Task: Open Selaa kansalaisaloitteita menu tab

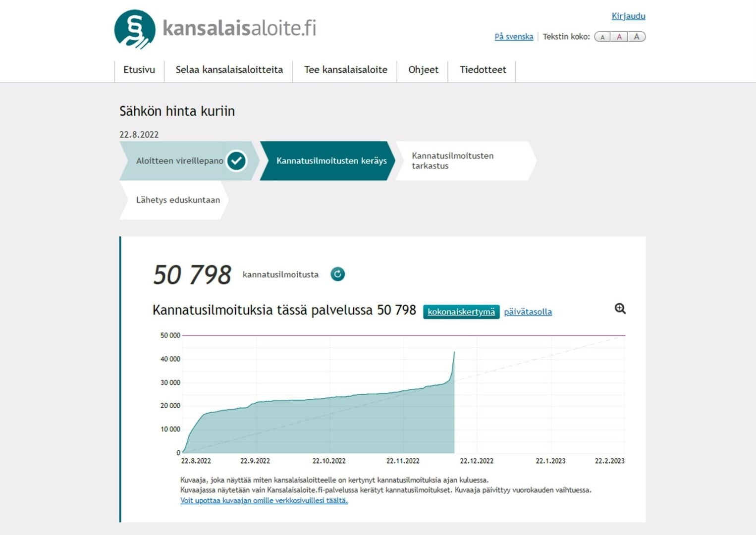Action: pos(229,70)
